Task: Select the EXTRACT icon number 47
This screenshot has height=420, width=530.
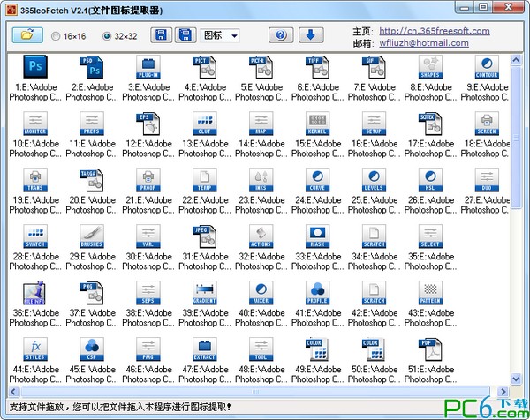Action: click(x=205, y=349)
